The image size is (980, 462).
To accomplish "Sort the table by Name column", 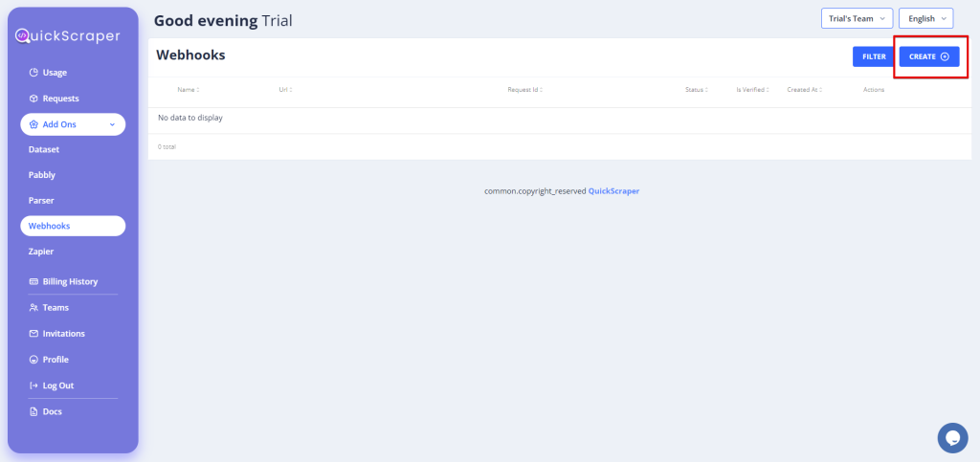I will [188, 90].
